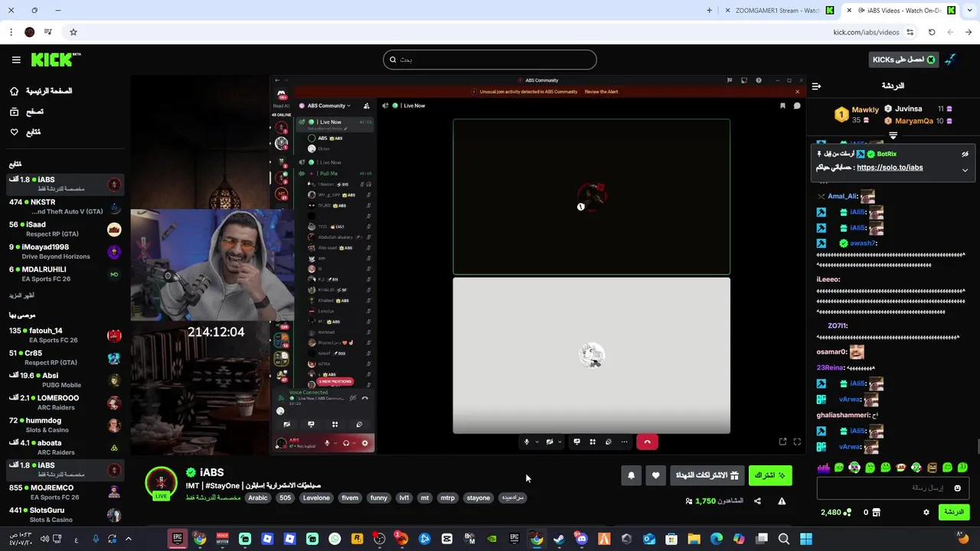The image size is (980, 551).
Task: Click Mawkly top gifter name
Action: 866,110
